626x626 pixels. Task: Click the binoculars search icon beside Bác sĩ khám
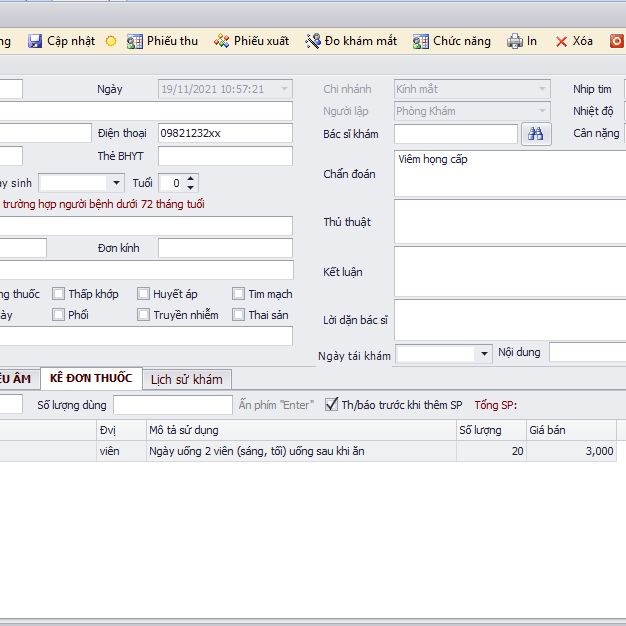coord(536,134)
